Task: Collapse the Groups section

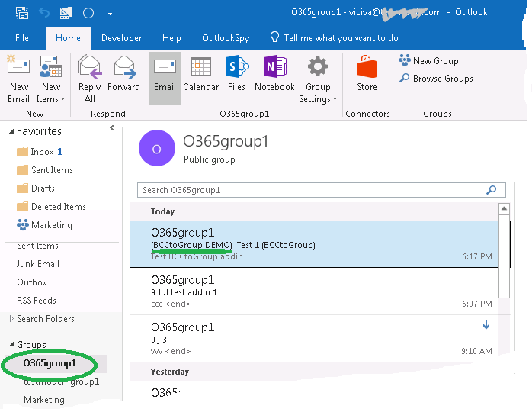Action: [11, 344]
